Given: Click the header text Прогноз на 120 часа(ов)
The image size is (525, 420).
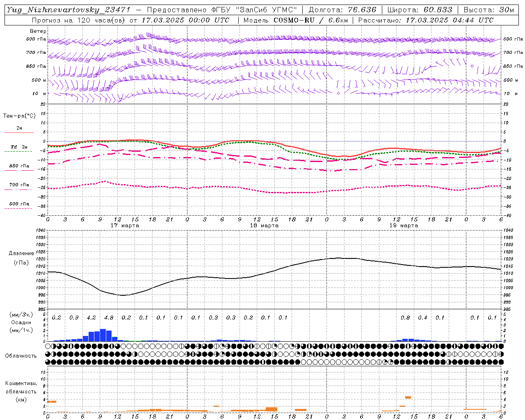Looking at the screenshot, I should [79, 20].
